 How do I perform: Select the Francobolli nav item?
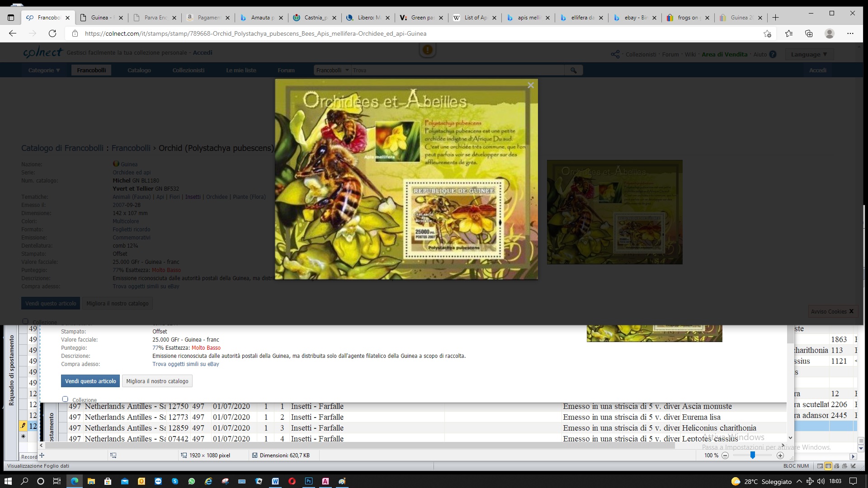91,70
